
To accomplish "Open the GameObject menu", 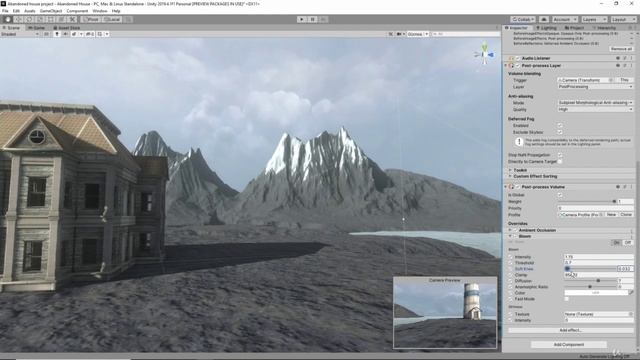I will (x=51, y=11).
